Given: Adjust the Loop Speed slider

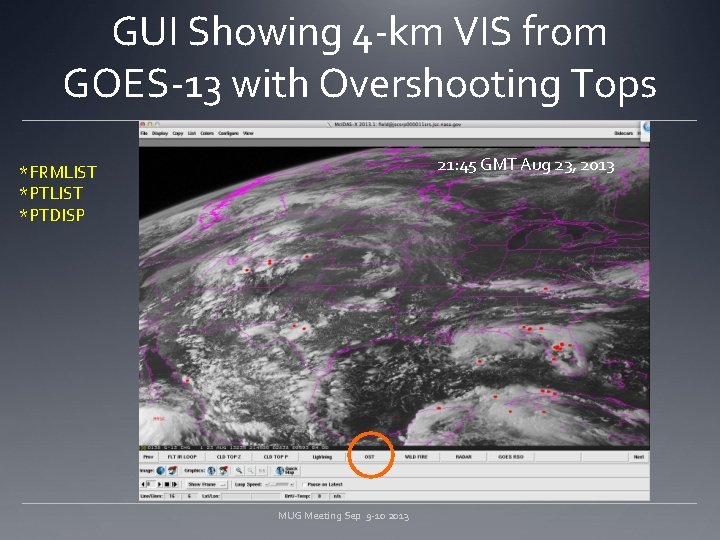Looking at the screenshot, I should [281, 484].
